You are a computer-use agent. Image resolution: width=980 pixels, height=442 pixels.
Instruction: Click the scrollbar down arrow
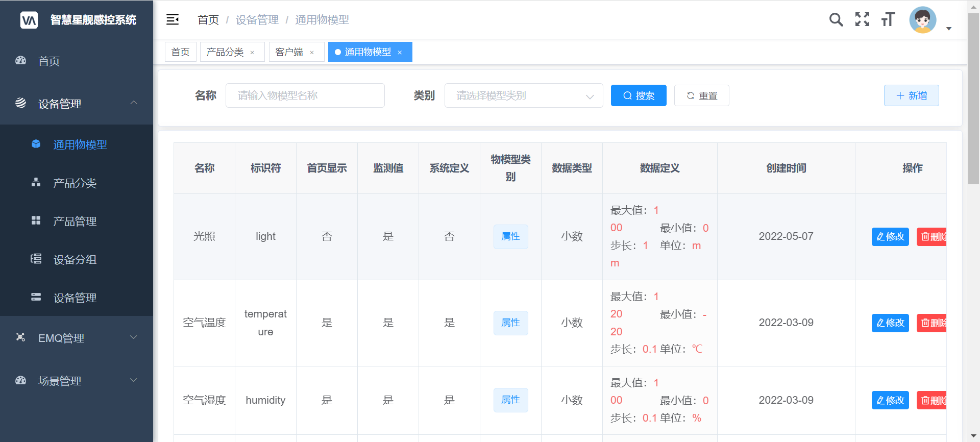tap(973, 436)
